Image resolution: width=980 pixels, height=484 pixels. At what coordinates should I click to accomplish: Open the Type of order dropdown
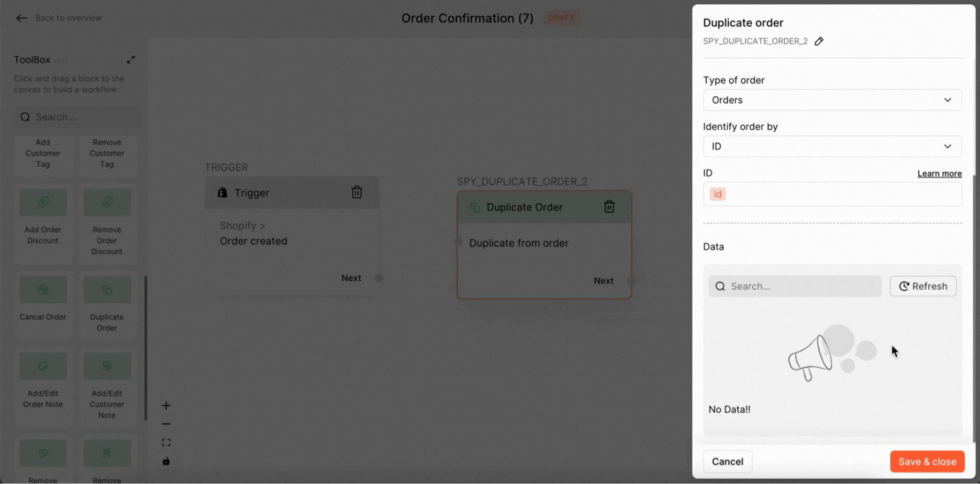point(832,100)
